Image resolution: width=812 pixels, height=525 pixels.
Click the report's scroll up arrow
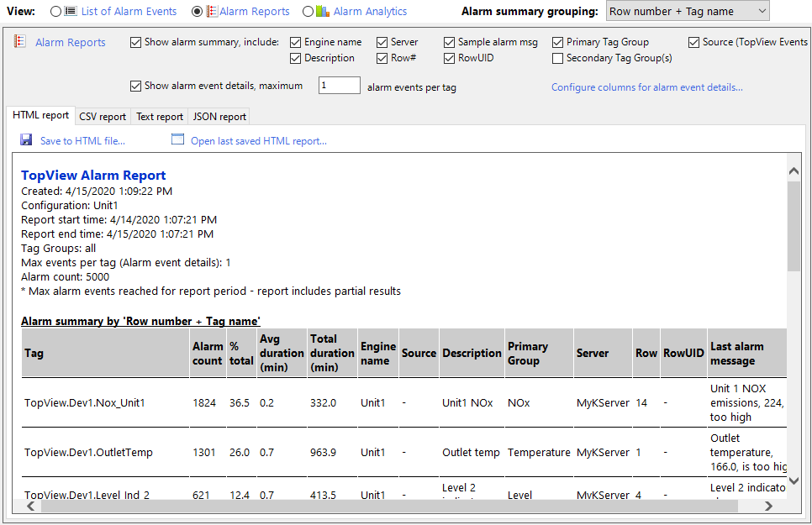tap(794, 171)
